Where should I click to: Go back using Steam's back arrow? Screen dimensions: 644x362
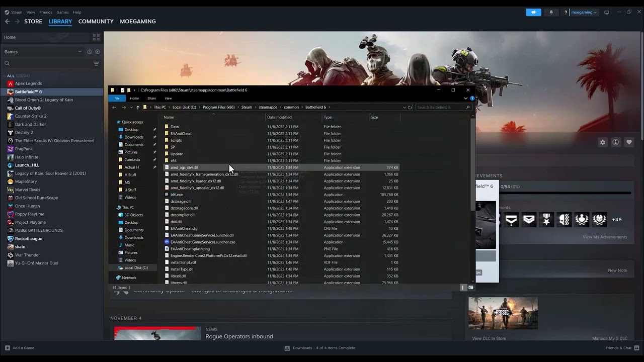coord(7,21)
